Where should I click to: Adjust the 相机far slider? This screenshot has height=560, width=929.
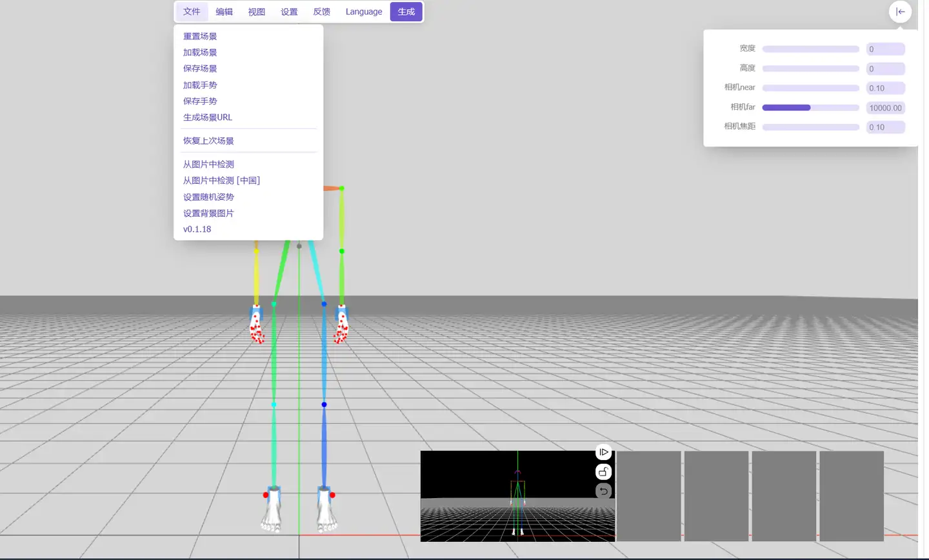pyautogui.click(x=811, y=108)
